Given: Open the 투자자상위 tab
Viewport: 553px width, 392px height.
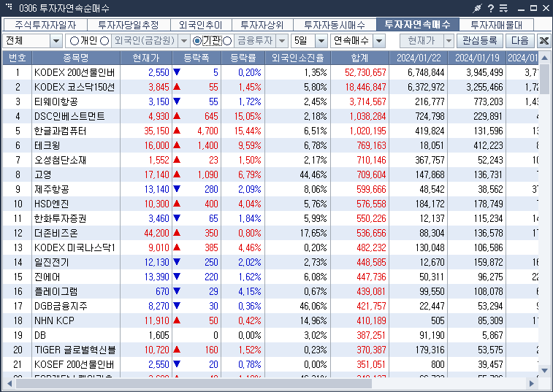Looking at the screenshot, I should coord(262,25).
